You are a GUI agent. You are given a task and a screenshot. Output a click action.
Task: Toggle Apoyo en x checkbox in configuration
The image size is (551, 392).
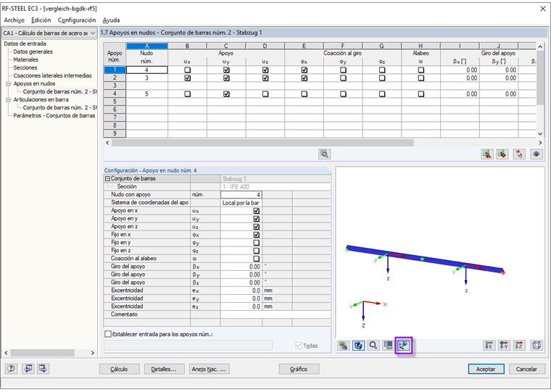(x=257, y=211)
